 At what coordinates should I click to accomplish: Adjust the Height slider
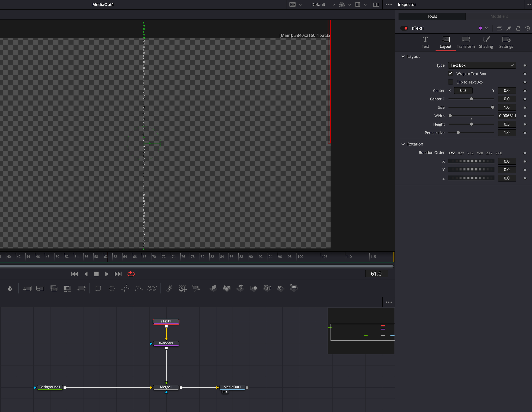coord(471,124)
